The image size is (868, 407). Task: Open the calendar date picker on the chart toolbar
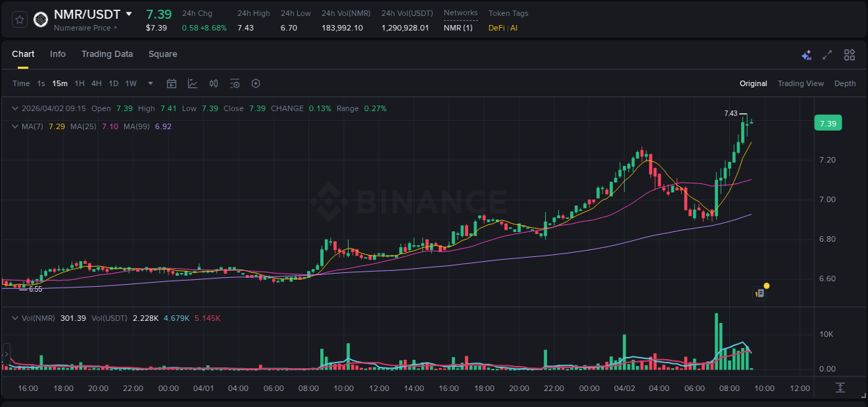point(172,83)
